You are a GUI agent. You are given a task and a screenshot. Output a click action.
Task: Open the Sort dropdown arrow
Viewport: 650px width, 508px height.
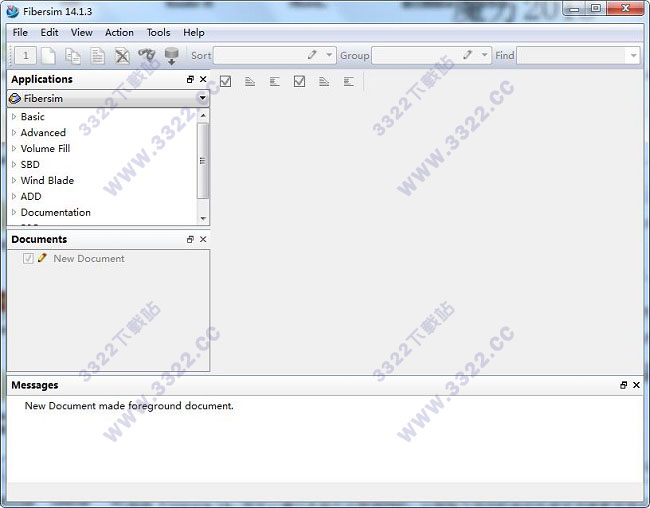(x=329, y=55)
